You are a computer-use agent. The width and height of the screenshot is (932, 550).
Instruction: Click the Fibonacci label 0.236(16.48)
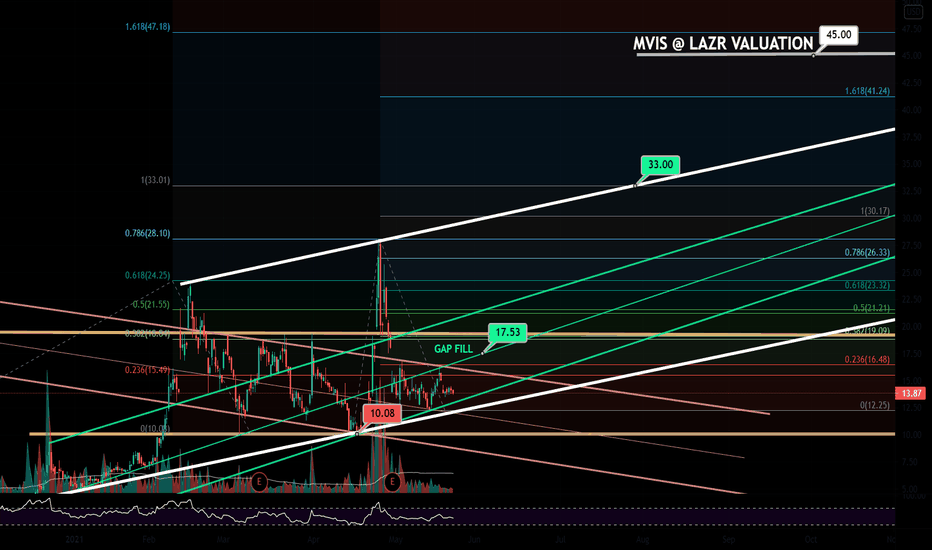[x=867, y=359]
